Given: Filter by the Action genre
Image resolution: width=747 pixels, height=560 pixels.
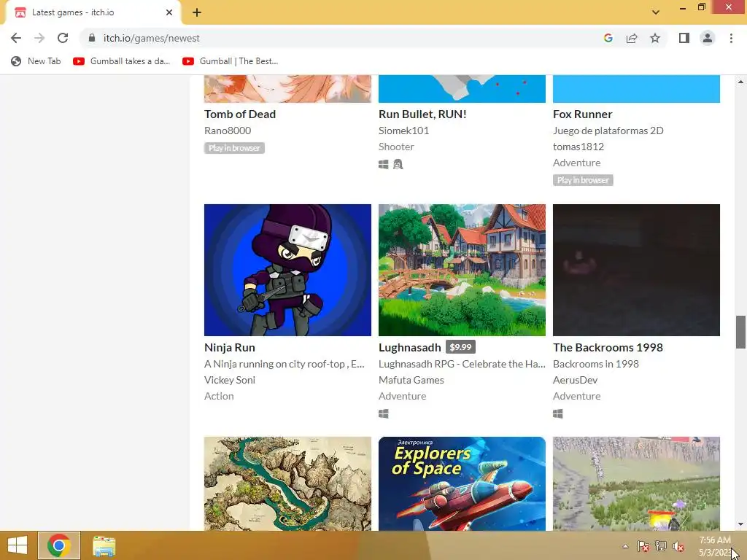Looking at the screenshot, I should (x=219, y=396).
